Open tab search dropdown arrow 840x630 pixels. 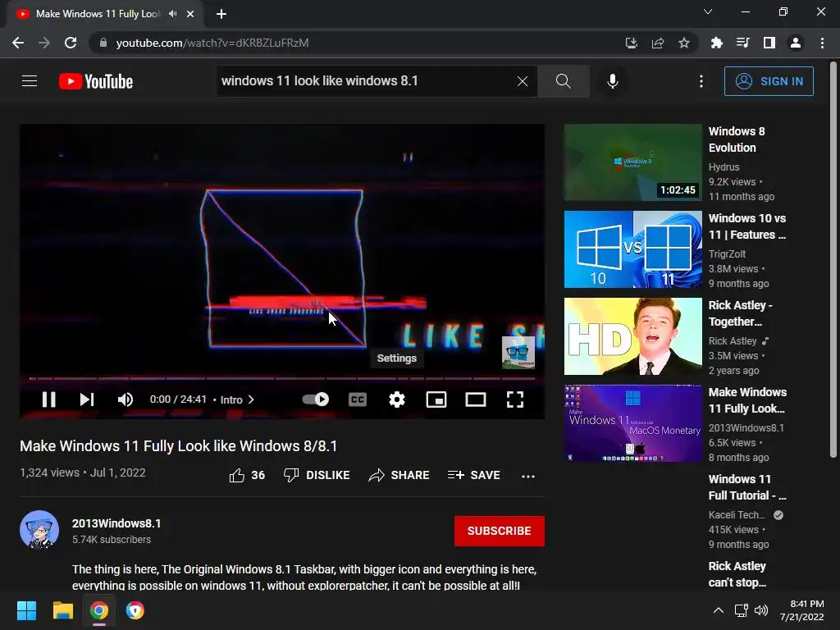coord(708,11)
